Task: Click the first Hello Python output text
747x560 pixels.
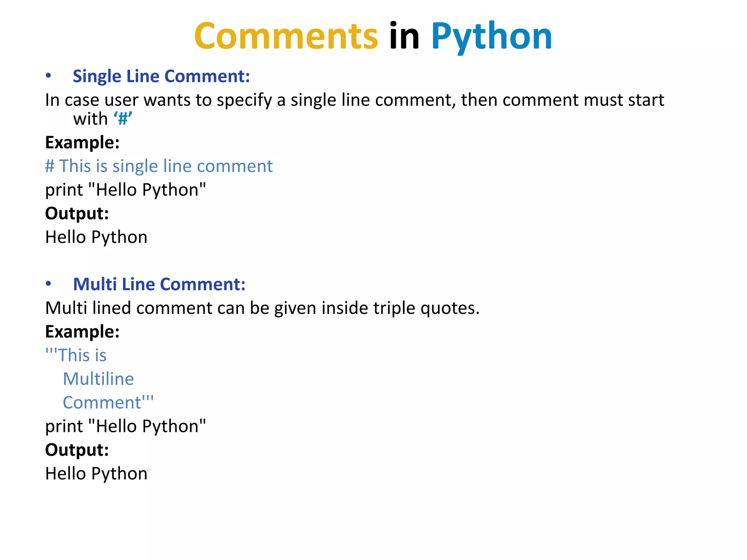Action: (96, 237)
